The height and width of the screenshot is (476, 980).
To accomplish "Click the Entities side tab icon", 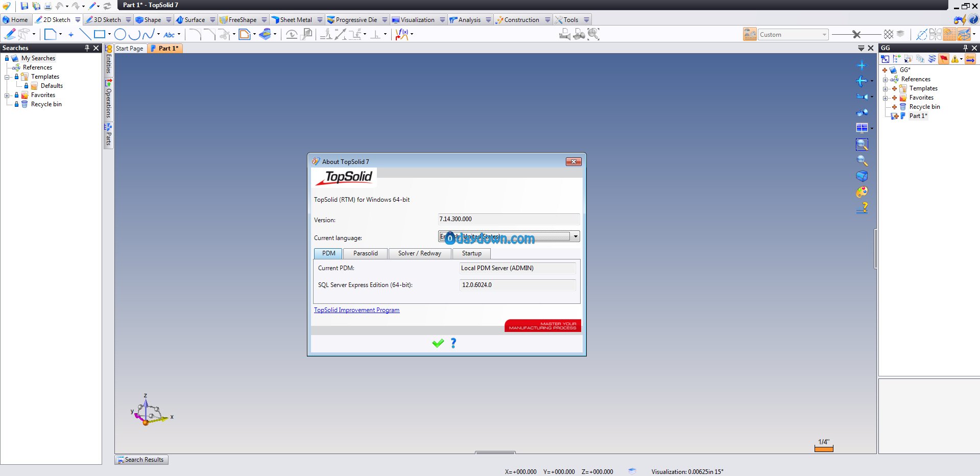I will coord(109,49).
